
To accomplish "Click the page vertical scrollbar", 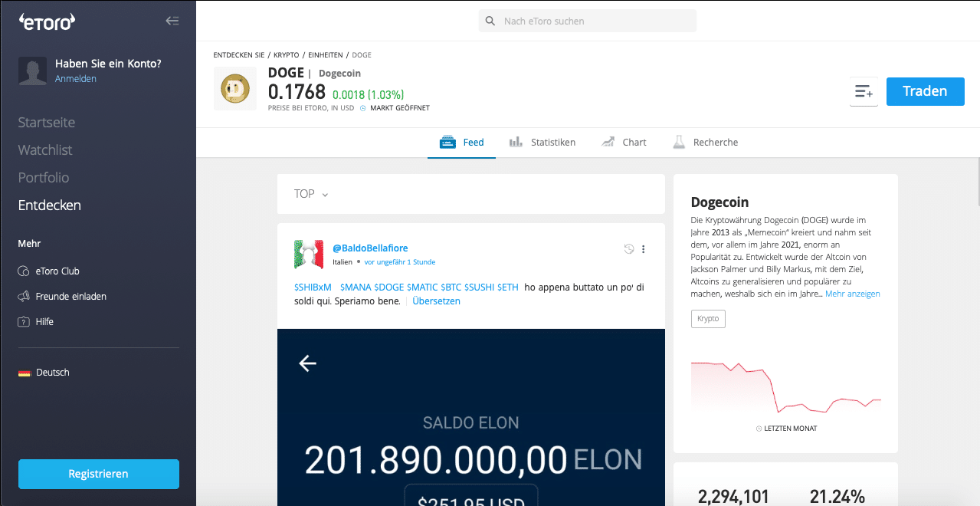I will [977, 182].
